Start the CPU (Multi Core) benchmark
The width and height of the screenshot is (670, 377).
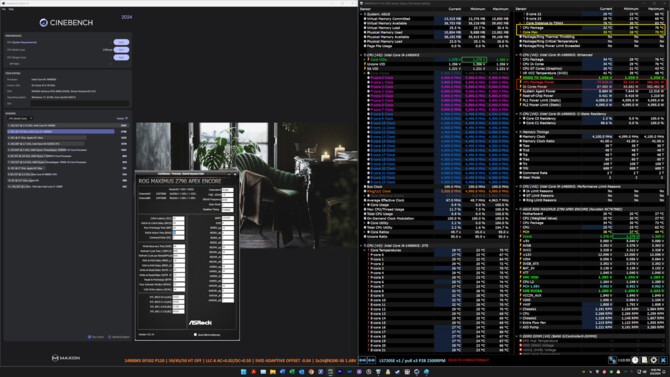pyautogui.click(x=121, y=50)
